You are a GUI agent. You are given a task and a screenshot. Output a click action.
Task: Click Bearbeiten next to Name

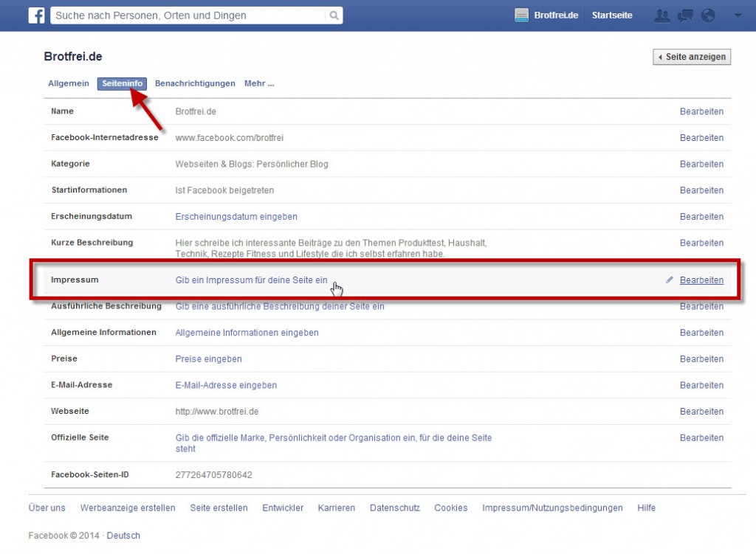click(701, 111)
